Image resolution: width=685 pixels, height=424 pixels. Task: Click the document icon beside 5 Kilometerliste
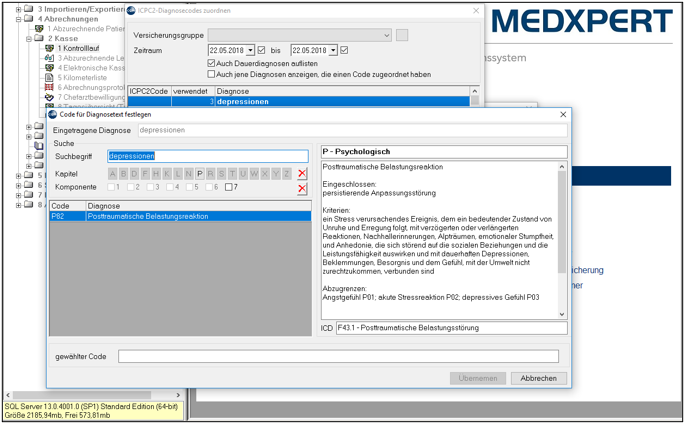point(49,78)
